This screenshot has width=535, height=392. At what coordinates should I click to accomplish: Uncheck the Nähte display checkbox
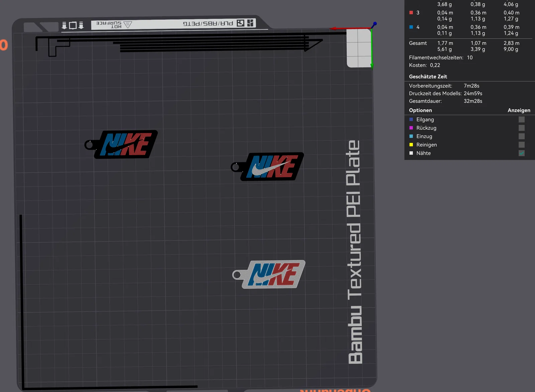(522, 153)
